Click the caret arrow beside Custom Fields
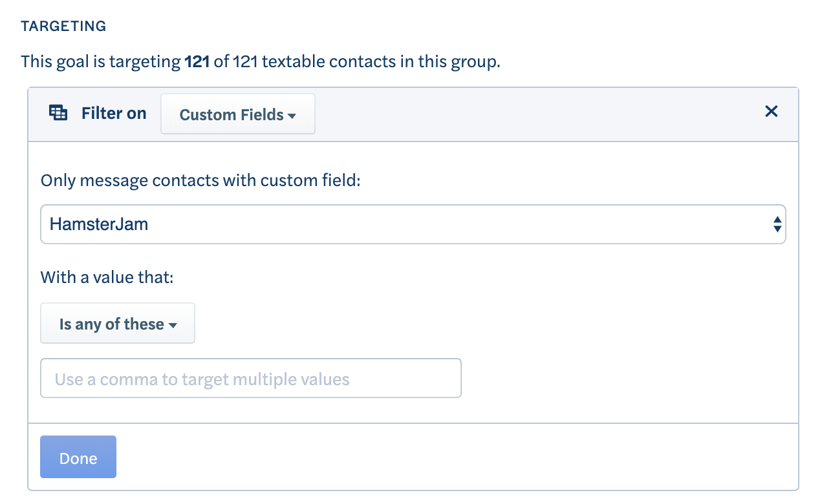The image size is (820, 504). click(292, 116)
